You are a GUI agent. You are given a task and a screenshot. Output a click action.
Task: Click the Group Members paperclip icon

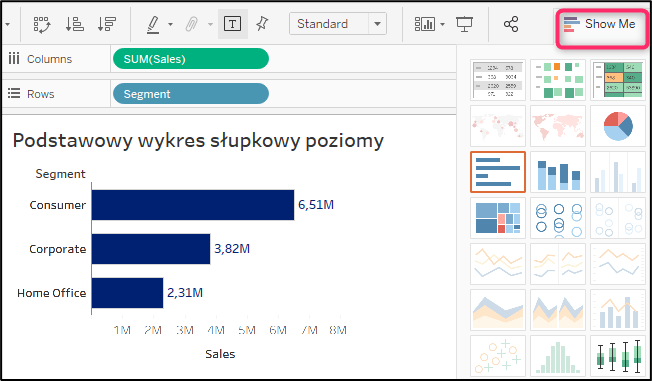(x=192, y=24)
